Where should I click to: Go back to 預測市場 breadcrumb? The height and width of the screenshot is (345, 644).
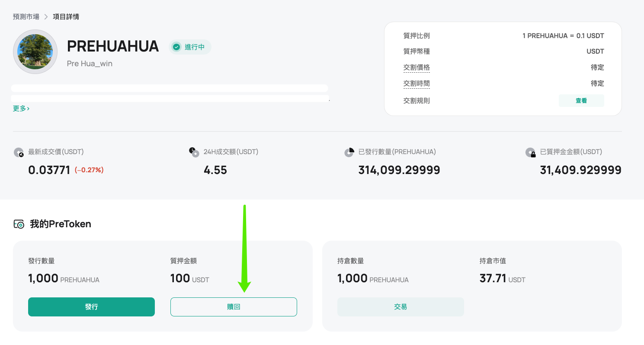tap(26, 17)
